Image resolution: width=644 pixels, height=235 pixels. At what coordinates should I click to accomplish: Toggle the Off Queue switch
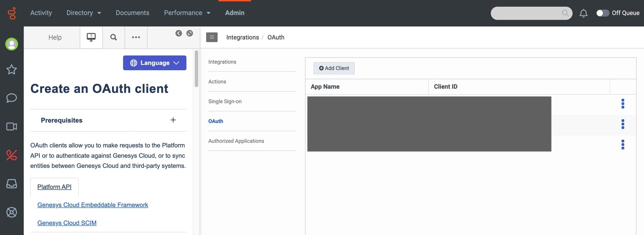[602, 13]
